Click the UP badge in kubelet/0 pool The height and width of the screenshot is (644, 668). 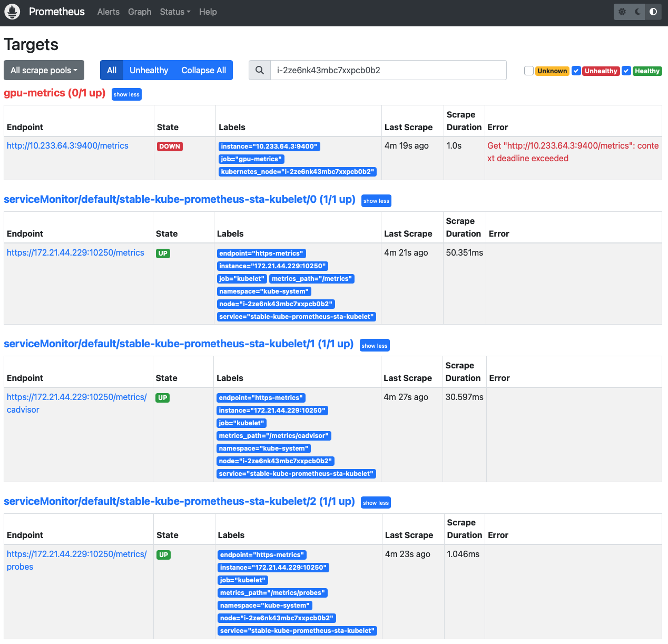point(163,253)
